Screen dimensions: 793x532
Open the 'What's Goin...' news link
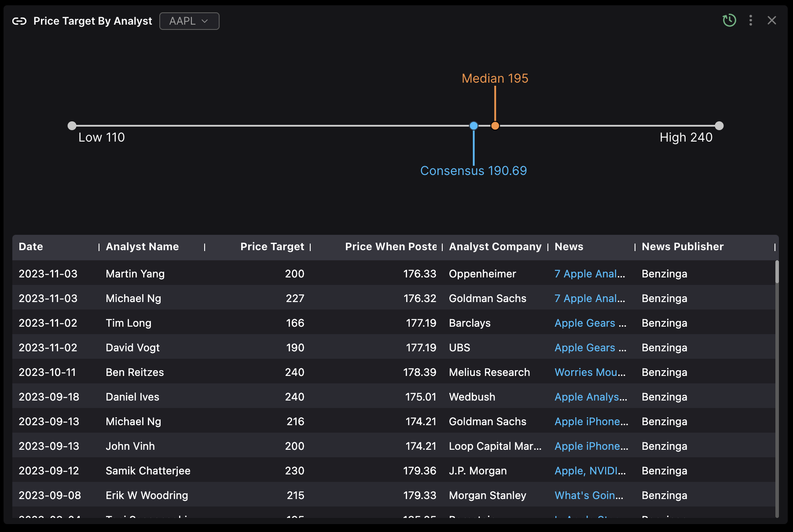point(589,496)
